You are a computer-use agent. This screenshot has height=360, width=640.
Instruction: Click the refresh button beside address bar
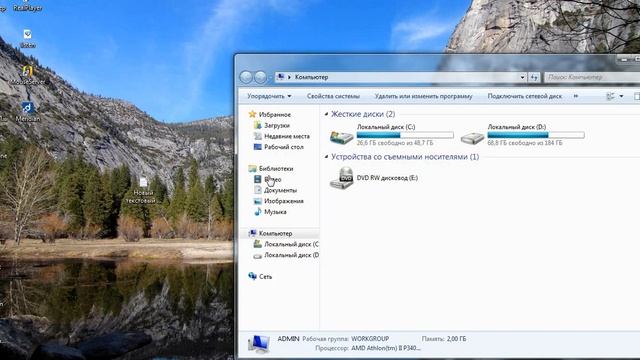coord(534,77)
